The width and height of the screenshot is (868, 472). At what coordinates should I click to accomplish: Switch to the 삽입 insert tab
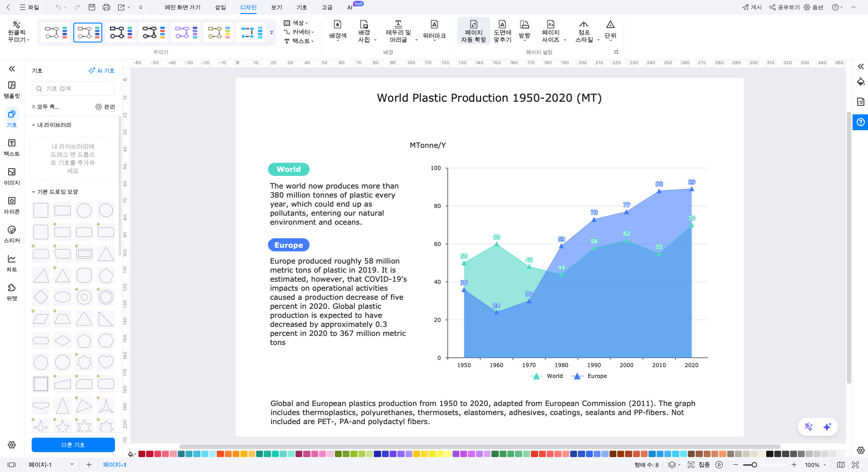coord(220,7)
